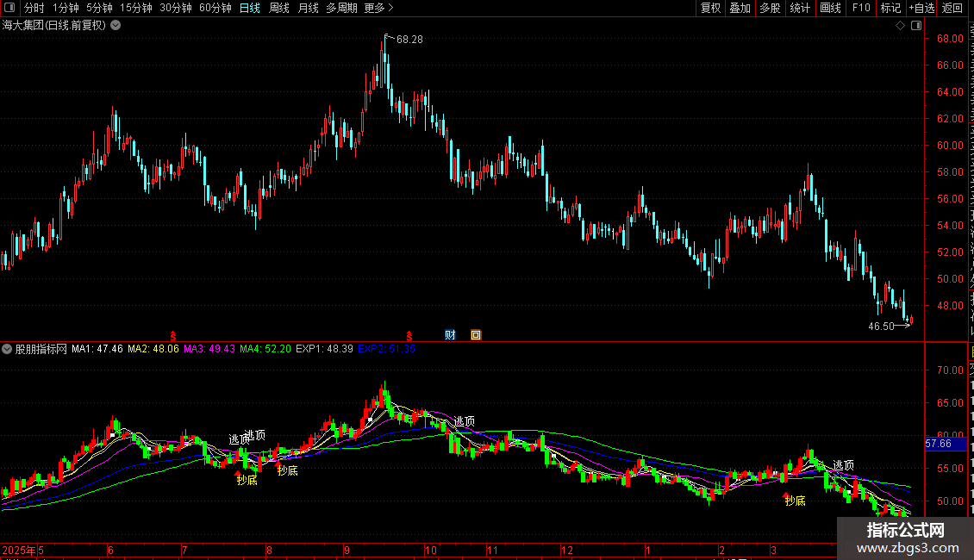Click the 复权 adjustment button
The width and height of the screenshot is (974, 560).
(x=710, y=8)
